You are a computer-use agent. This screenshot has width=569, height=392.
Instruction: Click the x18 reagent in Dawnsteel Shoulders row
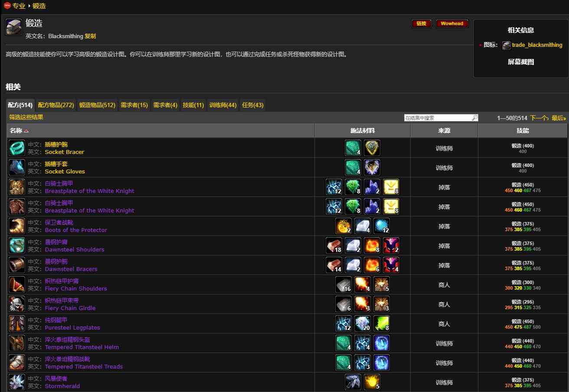click(x=334, y=245)
